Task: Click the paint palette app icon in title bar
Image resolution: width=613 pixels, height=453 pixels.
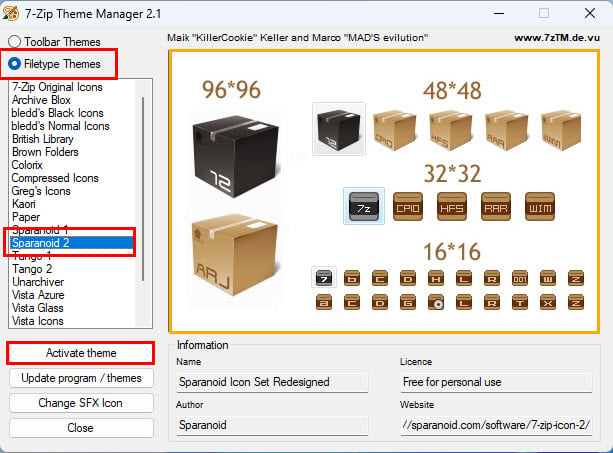Action: click(x=11, y=13)
